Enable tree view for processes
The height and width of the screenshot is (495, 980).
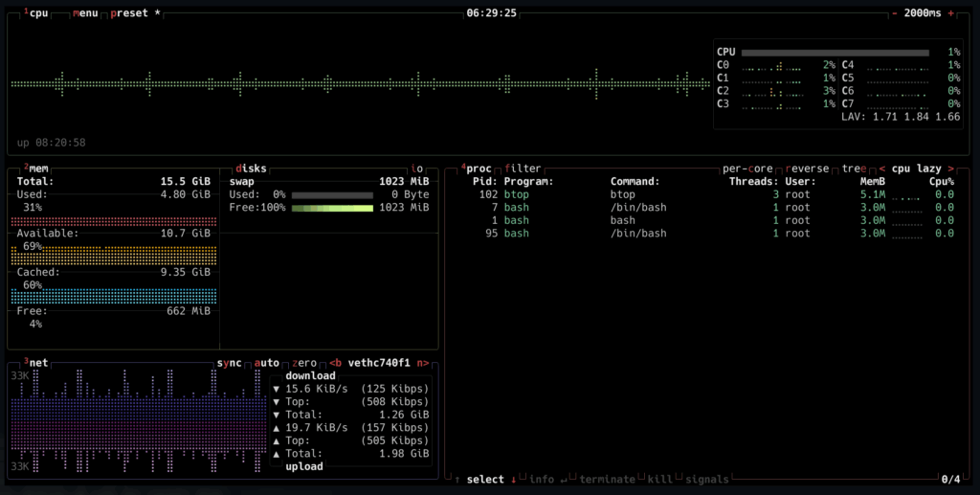click(853, 169)
